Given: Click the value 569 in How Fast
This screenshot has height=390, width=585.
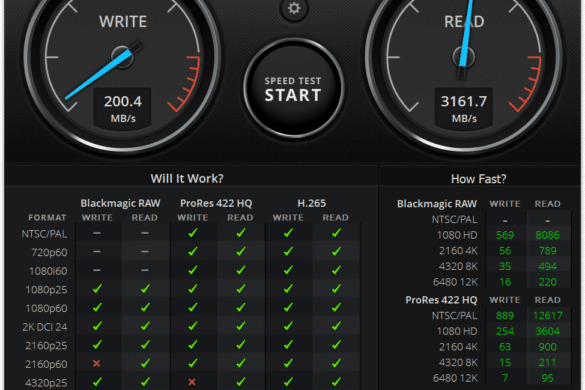Looking at the screenshot, I should [505, 235].
